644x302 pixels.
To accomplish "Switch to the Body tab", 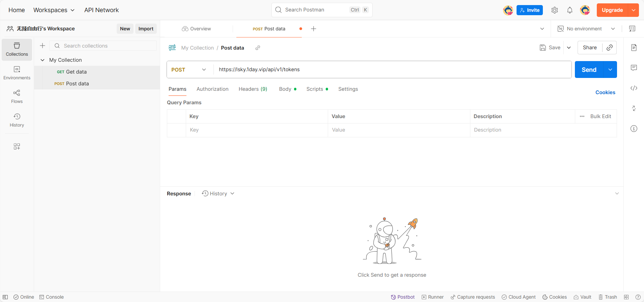I will [x=285, y=89].
